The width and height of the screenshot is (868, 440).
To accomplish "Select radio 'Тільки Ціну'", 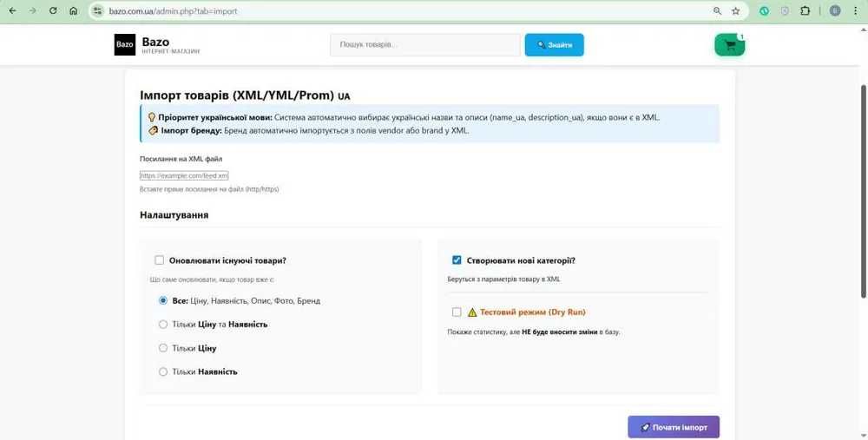I will click(163, 348).
